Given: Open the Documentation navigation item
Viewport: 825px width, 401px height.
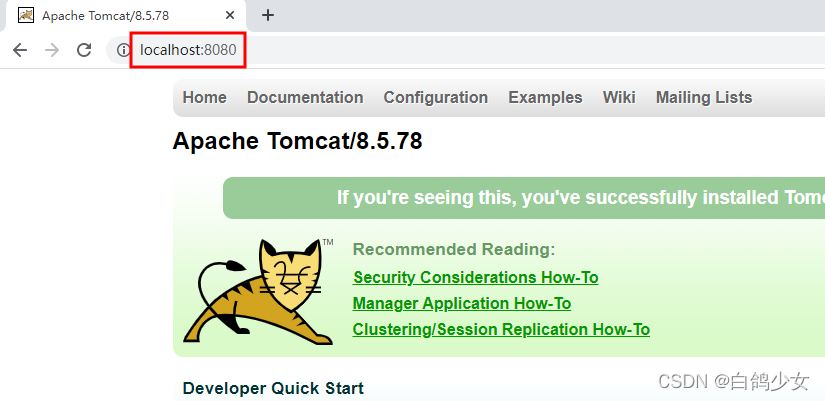Looking at the screenshot, I should (305, 97).
